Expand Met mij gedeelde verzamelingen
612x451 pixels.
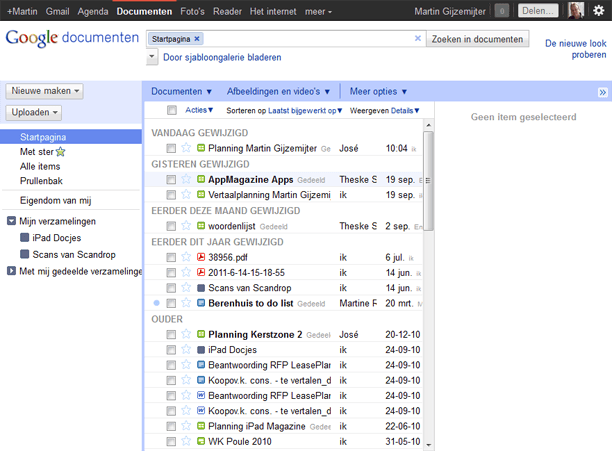pyautogui.click(x=11, y=271)
